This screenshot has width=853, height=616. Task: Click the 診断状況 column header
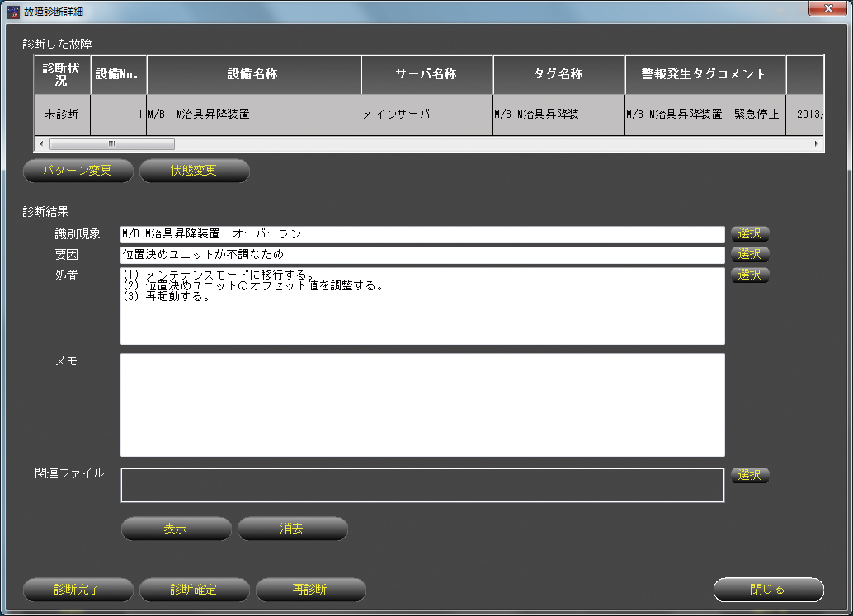pos(62,74)
